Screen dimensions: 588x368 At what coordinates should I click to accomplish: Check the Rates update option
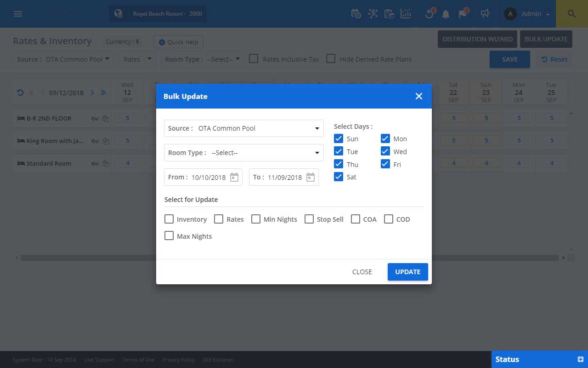pyautogui.click(x=219, y=219)
